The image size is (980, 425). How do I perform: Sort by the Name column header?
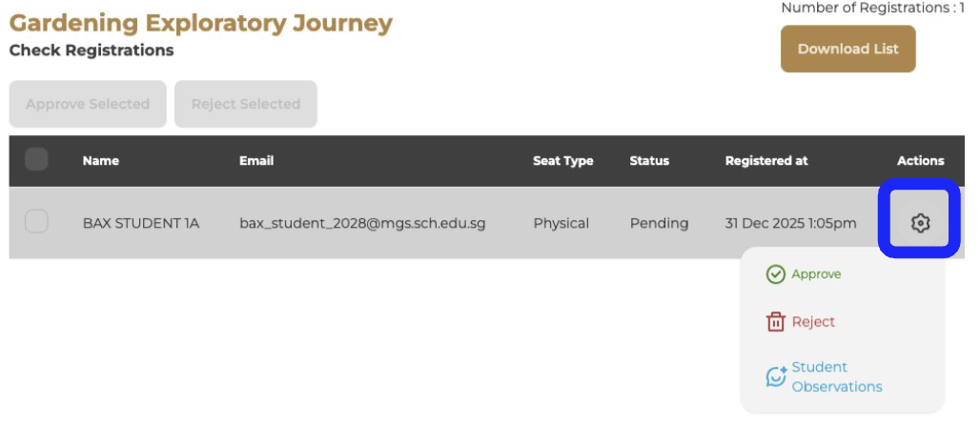(x=101, y=161)
